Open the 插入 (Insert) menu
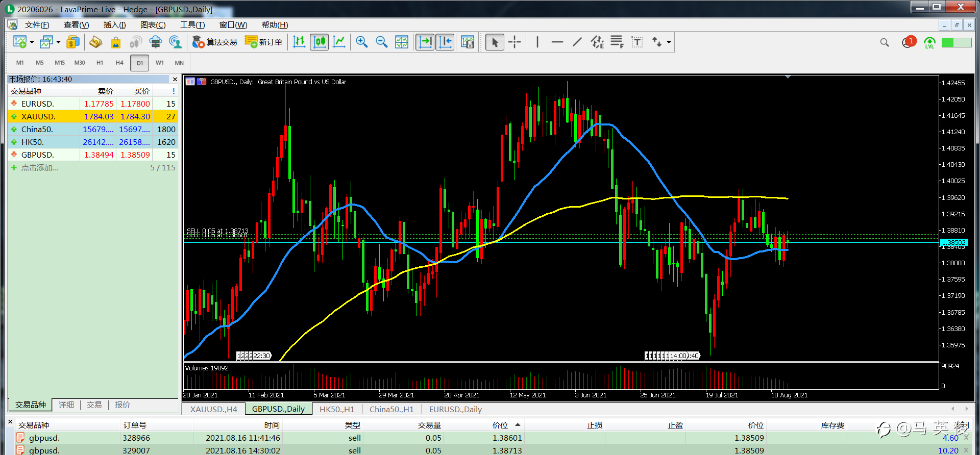Screen dimensions: 980x455 pos(114,25)
